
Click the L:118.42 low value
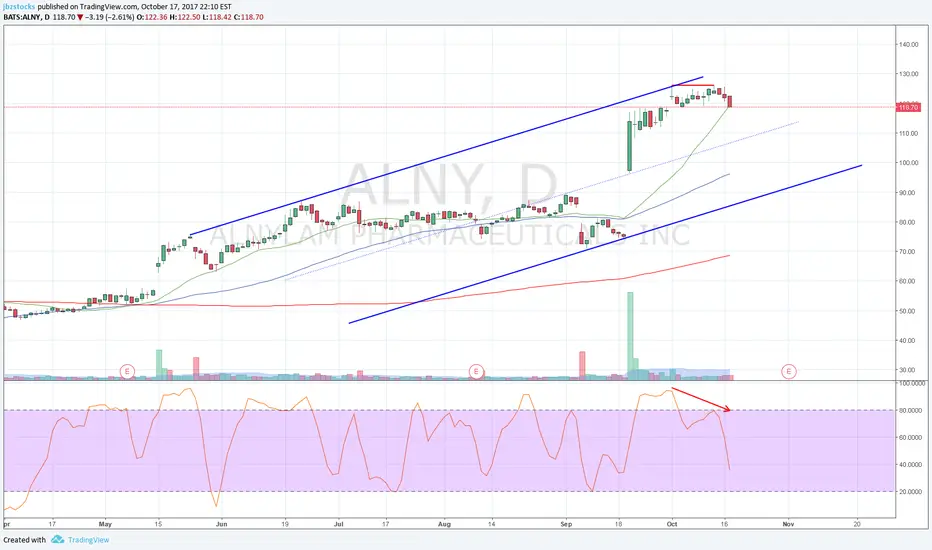tap(217, 17)
